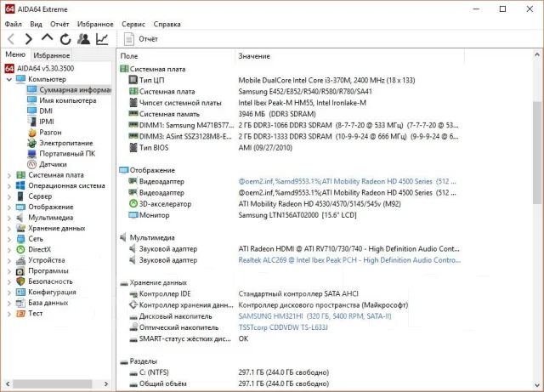Open the blue ATI Mobility Radeon HD 4500 link
544x392 pixels.
pos(347,181)
